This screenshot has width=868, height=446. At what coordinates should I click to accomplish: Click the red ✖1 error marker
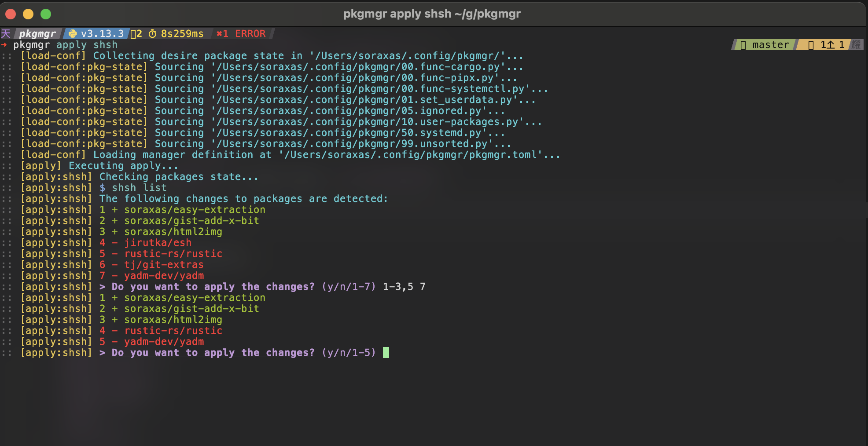pos(222,34)
